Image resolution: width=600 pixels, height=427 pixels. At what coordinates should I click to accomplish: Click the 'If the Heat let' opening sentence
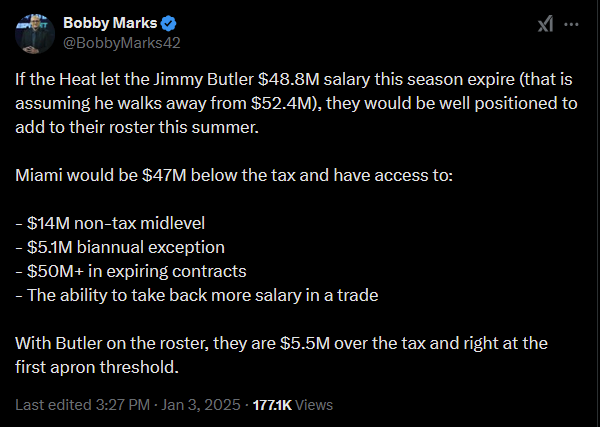point(296,103)
